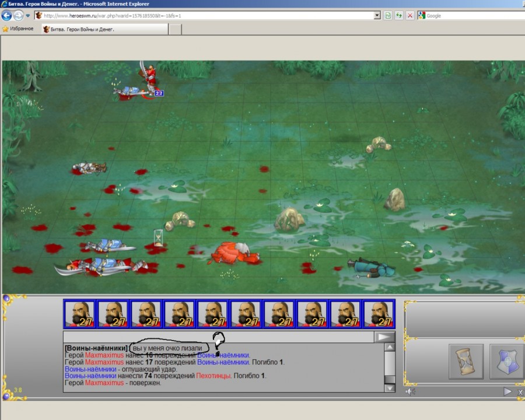Click the dead swordsman next to the 27 stack
This screenshot has width=525, height=420.
click(x=129, y=92)
